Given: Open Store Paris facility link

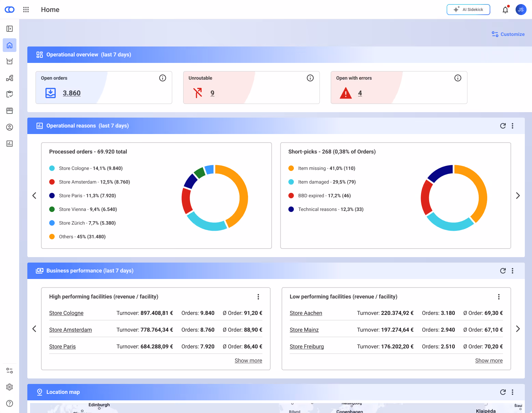Looking at the screenshot, I should (x=63, y=347).
